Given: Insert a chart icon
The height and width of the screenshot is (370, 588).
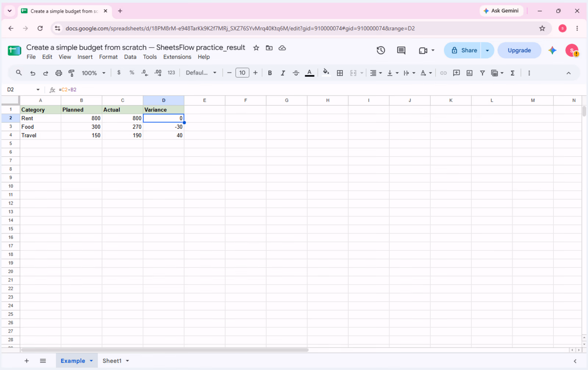Looking at the screenshot, I should [x=469, y=73].
